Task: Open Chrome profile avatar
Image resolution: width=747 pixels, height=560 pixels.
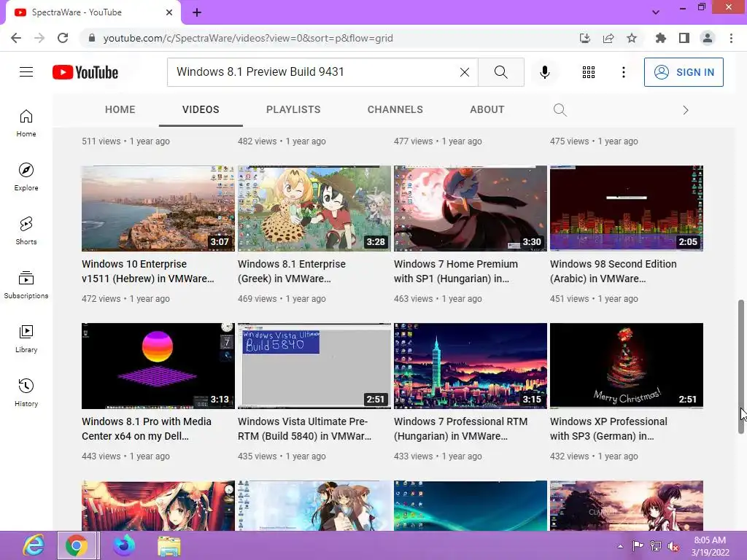Action: click(x=708, y=38)
